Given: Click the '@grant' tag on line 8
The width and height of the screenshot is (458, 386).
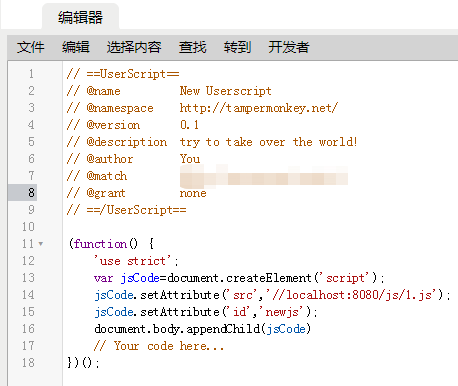Looking at the screenshot, I should pyautogui.click(x=106, y=193).
